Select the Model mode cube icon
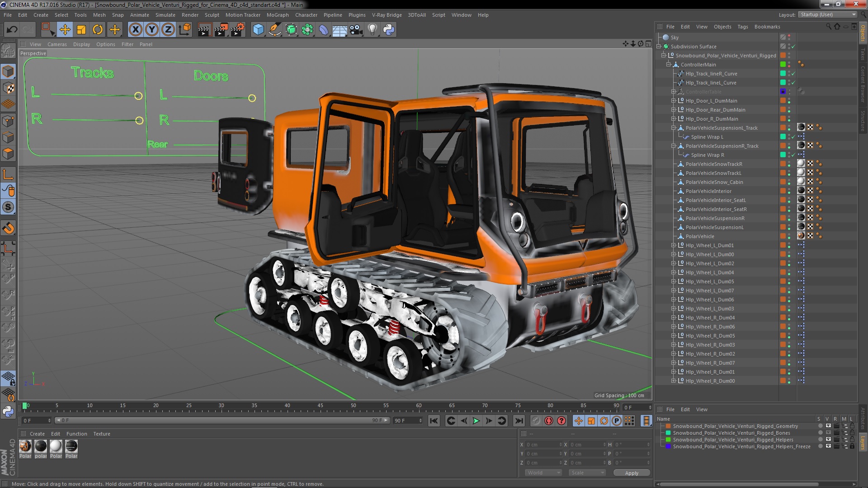The width and height of the screenshot is (868, 488). [x=8, y=71]
